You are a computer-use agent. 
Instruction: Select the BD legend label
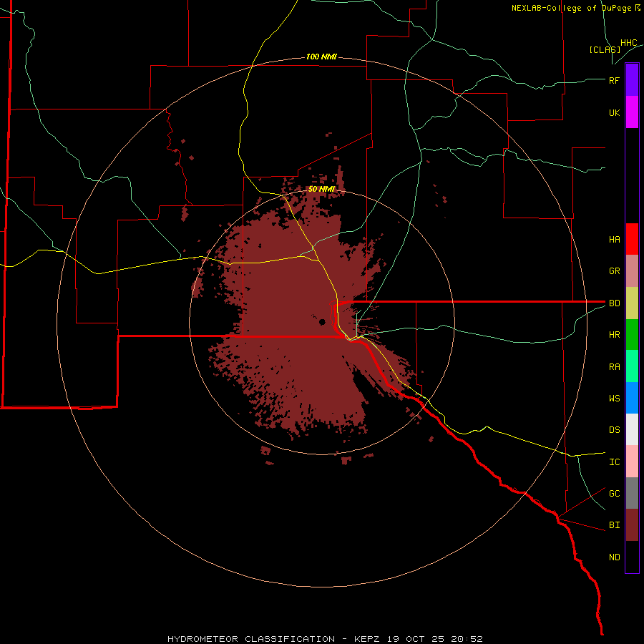(614, 303)
